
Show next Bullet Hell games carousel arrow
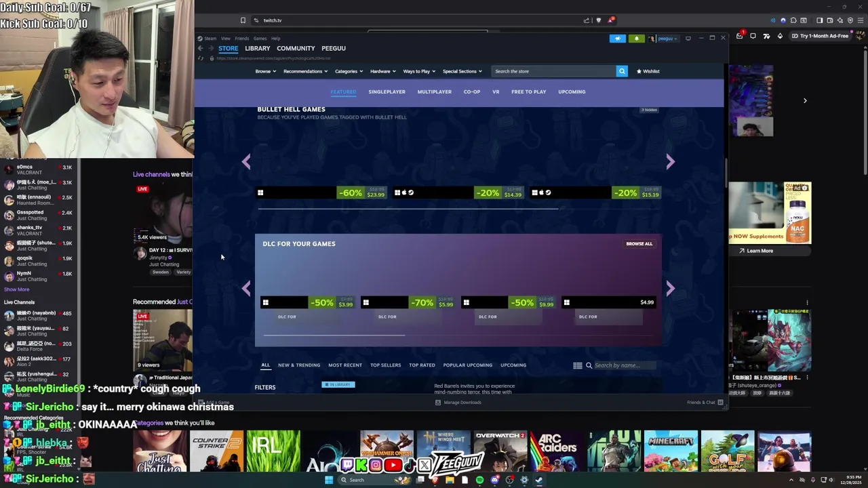(x=670, y=161)
